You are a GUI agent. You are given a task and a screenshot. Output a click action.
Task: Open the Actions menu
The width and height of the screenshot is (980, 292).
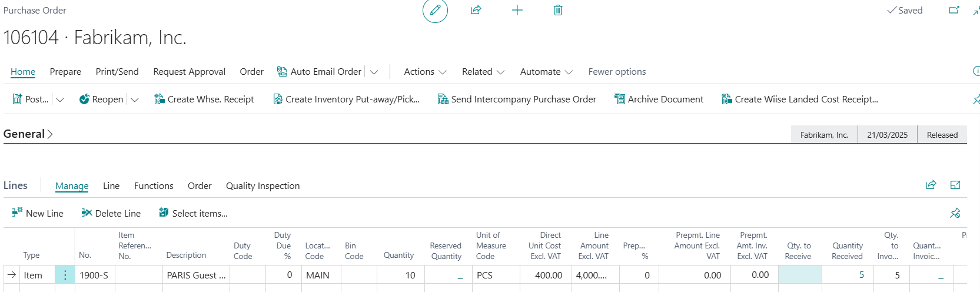(x=425, y=72)
